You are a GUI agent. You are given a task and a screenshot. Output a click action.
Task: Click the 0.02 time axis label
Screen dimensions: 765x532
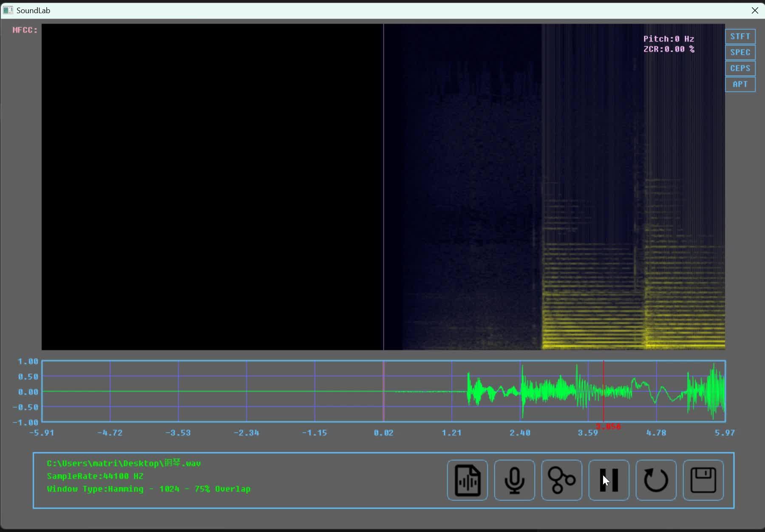point(383,433)
